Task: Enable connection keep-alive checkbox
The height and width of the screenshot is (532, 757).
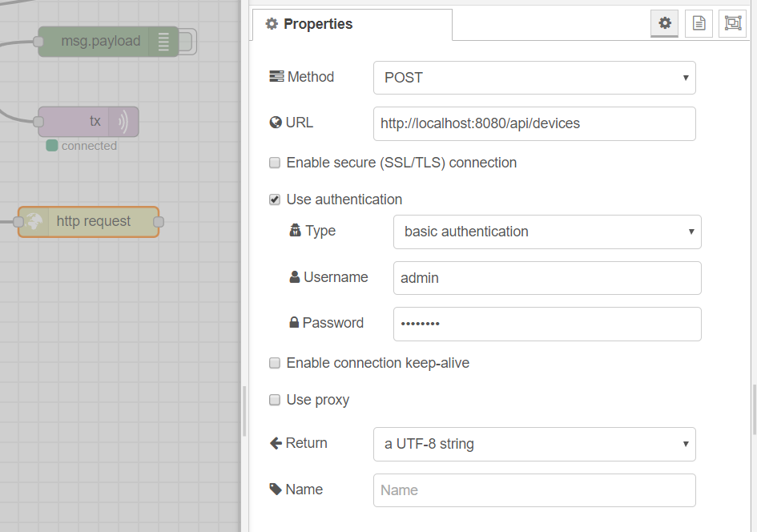Action: pyautogui.click(x=275, y=363)
